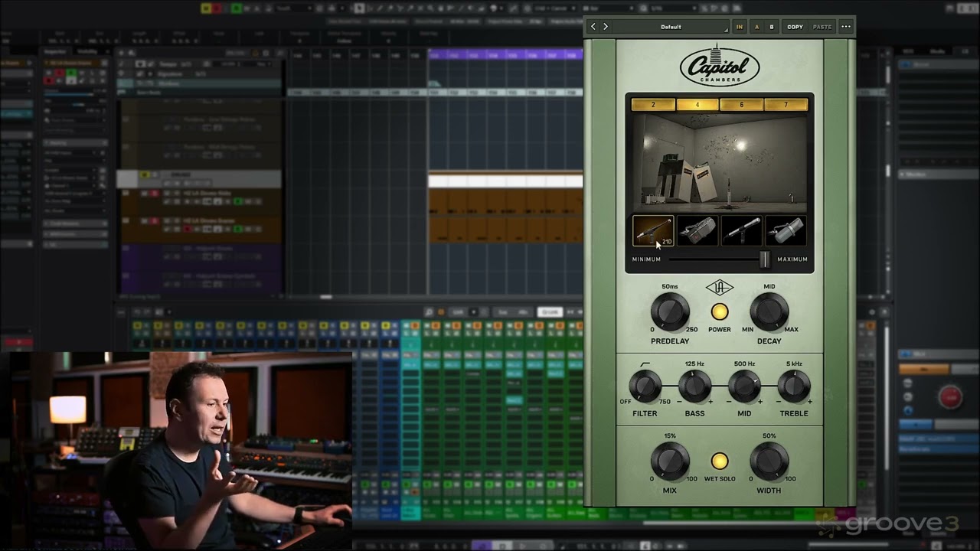Viewport: 980px width, 551px height.
Task: Click the 5 kHz treble frequency label
Action: click(794, 364)
